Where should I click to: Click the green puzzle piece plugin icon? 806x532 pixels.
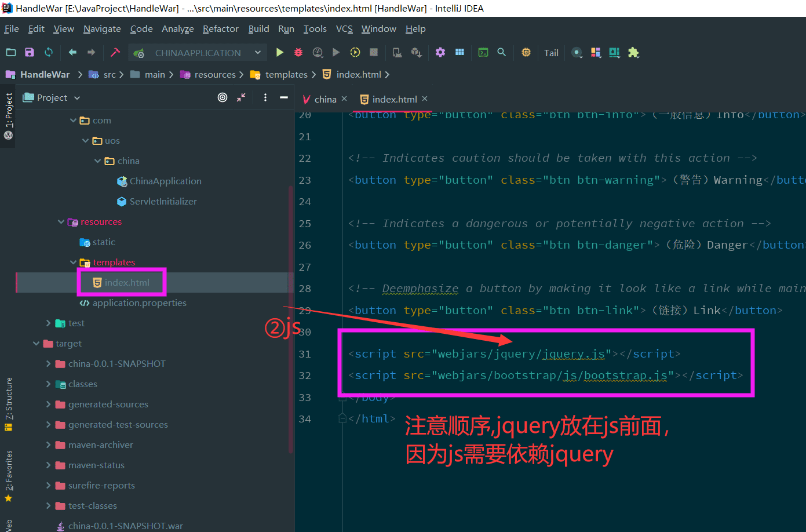[633, 52]
